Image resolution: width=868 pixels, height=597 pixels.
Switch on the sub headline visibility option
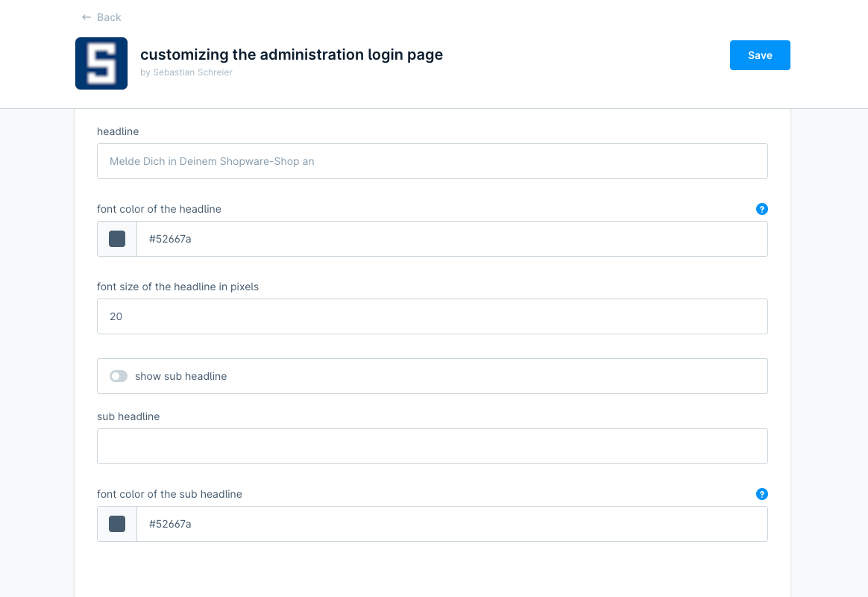(118, 376)
